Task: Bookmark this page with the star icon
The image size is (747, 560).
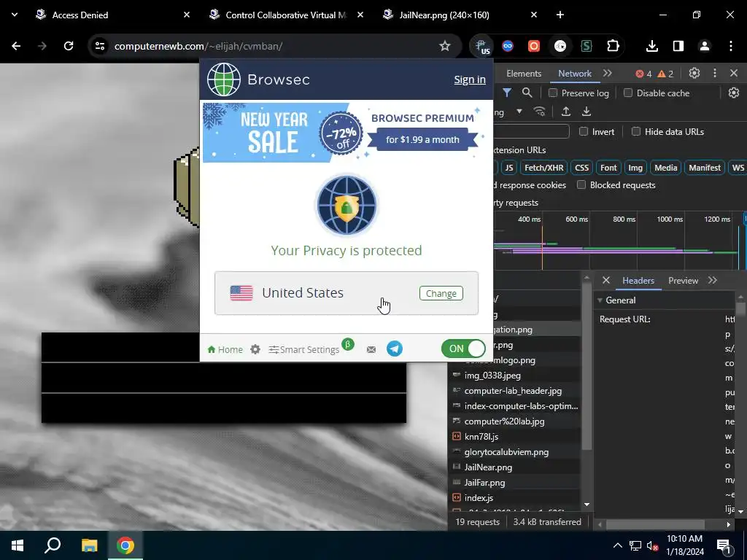Action: 444,46
